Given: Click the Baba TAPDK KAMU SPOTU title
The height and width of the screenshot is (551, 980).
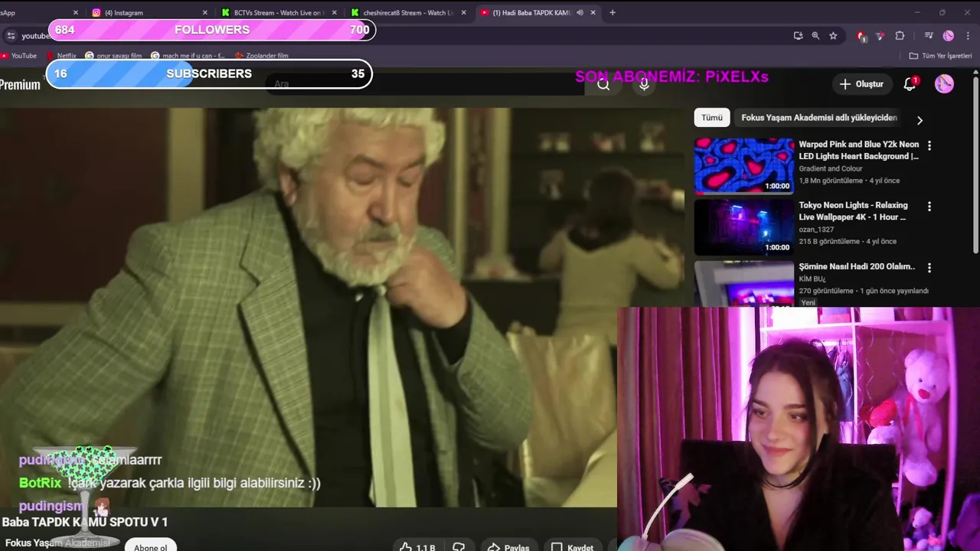Looking at the screenshot, I should pyautogui.click(x=85, y=522).
